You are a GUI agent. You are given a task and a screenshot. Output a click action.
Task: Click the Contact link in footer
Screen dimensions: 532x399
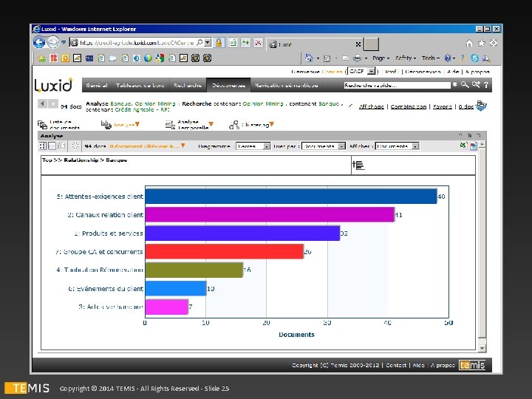pyautogui.click(x=396, y=365)
